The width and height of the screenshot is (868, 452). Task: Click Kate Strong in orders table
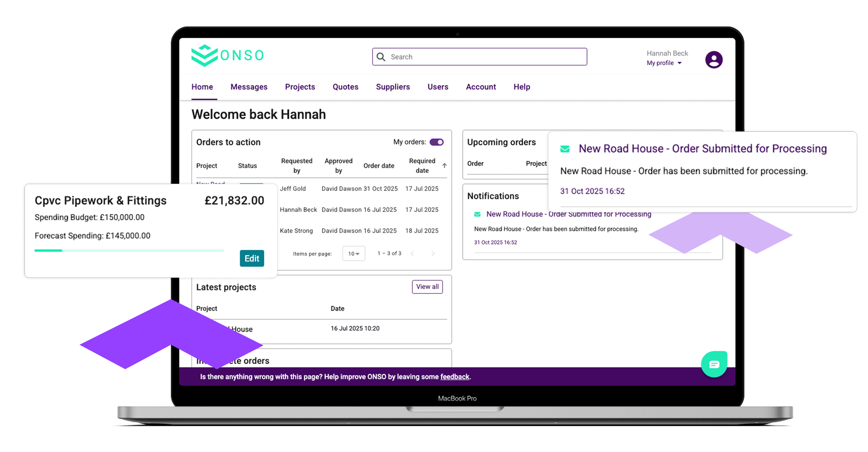296,231
